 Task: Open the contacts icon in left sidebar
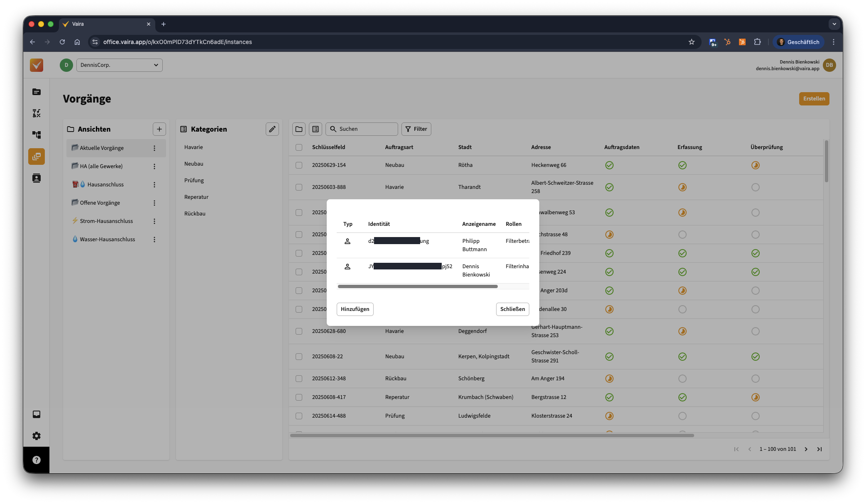coord(37,178)
